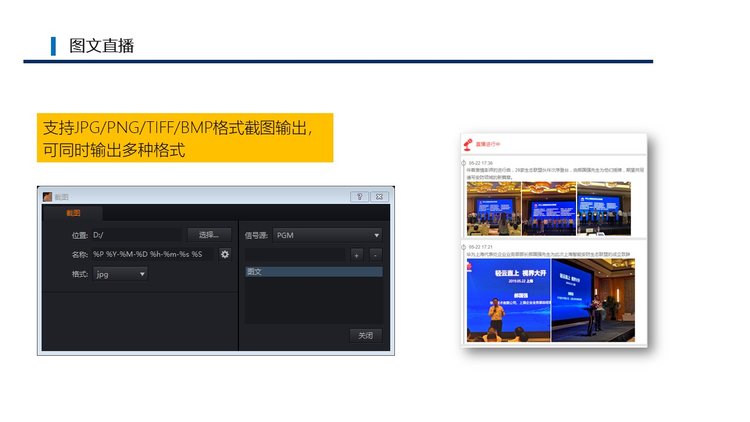Click the minus button to remove an item
The width and height of the screenshot is (750, 422).
375,255
